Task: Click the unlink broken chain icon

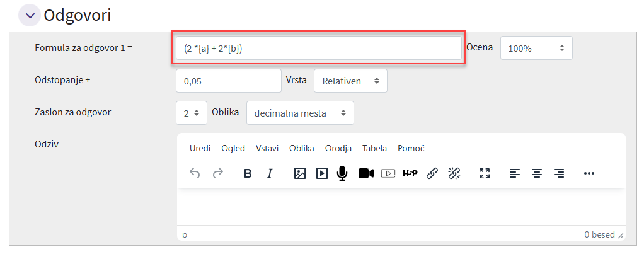Action: tap(454, 173)
